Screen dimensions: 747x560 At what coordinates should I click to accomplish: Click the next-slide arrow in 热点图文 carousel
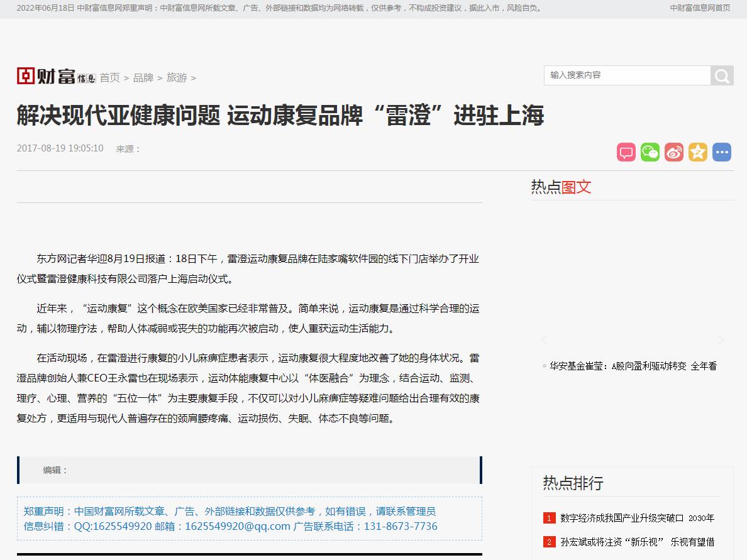click(x=721, y=339)
